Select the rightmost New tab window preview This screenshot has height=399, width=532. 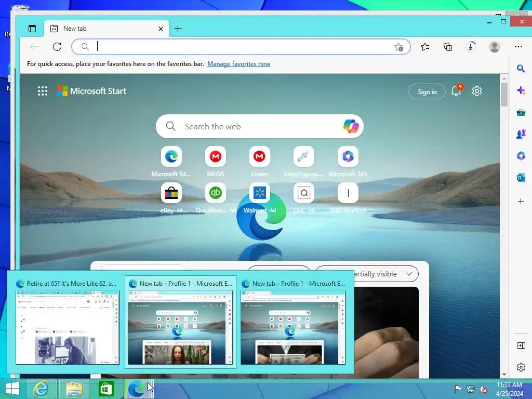point(293,322)
